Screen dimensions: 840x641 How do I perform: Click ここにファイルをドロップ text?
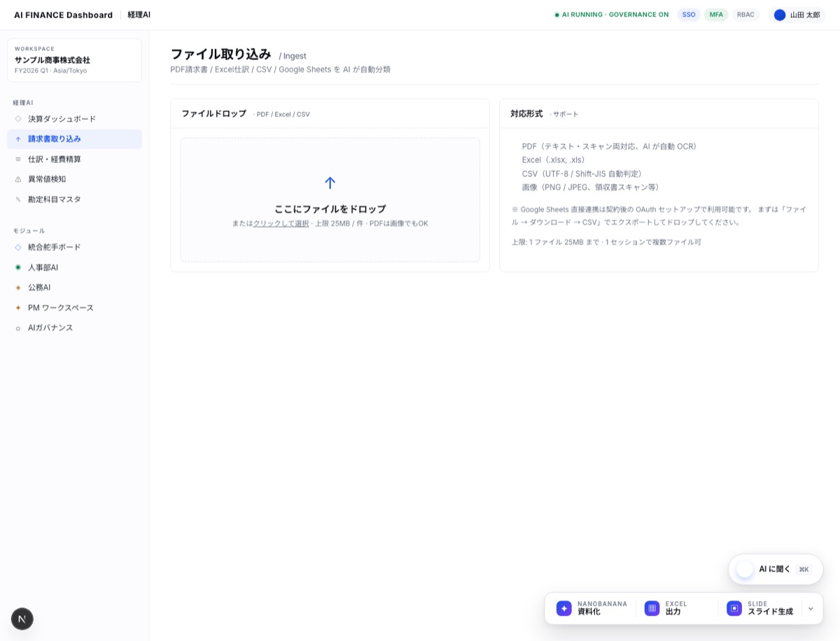click(x=330, y=209)
